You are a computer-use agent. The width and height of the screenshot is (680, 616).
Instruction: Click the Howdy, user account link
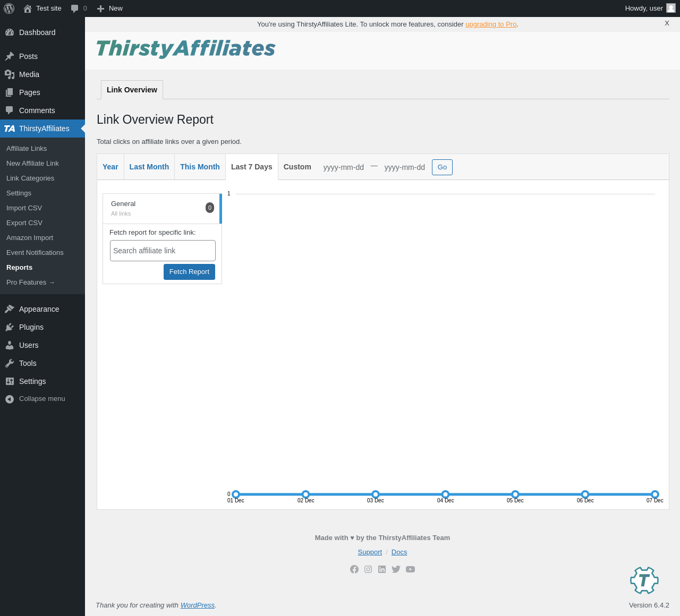(650, 8)
